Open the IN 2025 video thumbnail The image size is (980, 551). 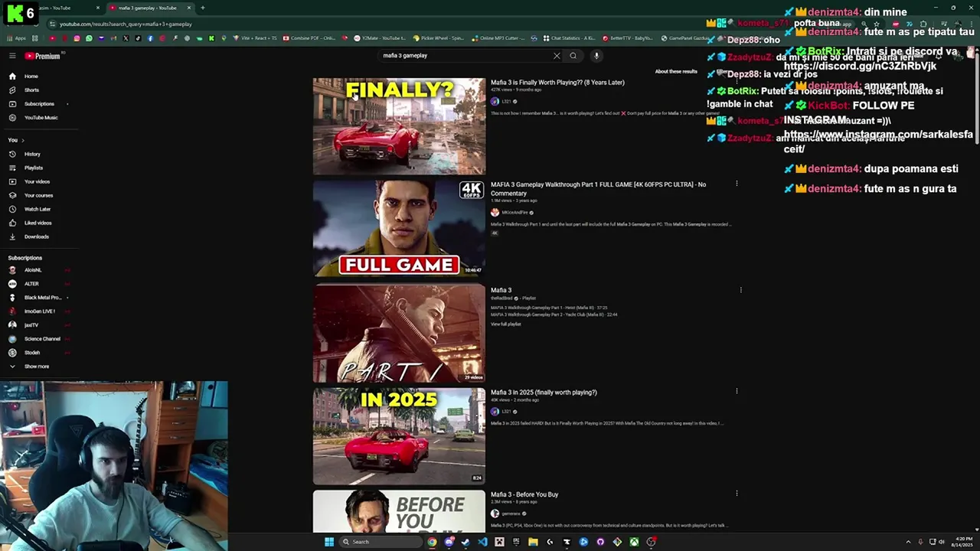click(x=399, y=436)
